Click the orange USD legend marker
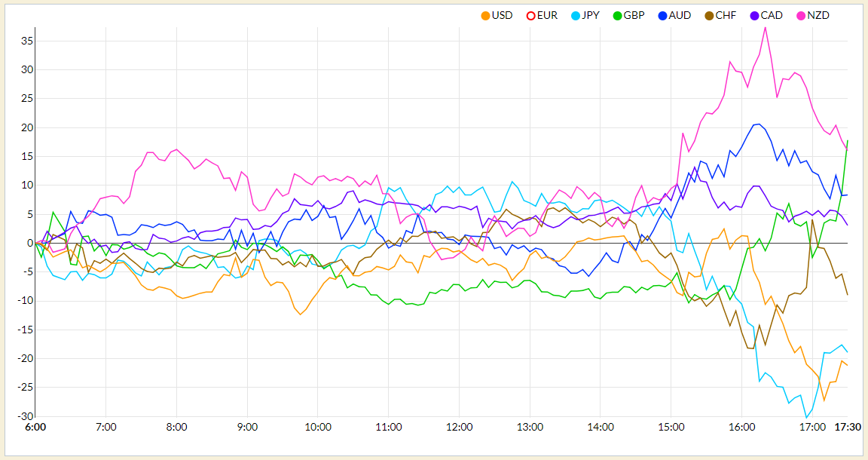 (x=485, y=16)
